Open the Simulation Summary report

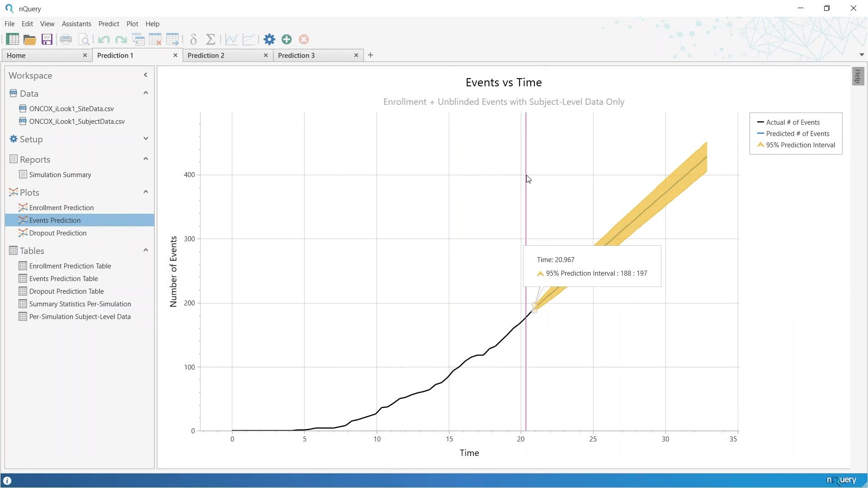tap(60, 175)
